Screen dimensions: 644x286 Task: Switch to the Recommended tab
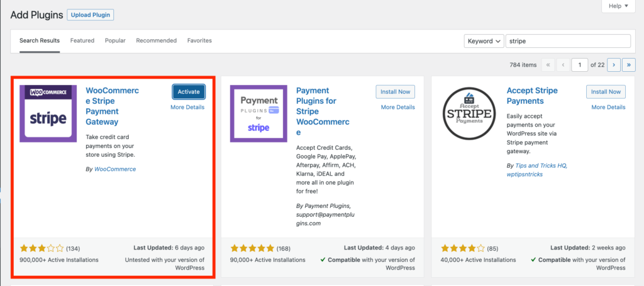[157, 41]
